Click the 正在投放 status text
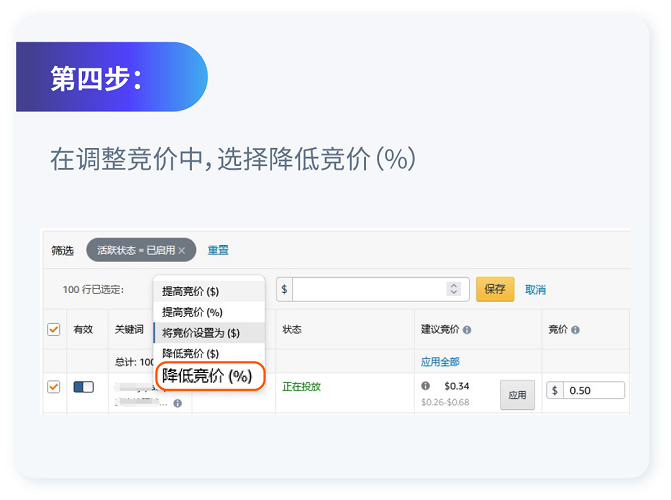This screenshot has height=500, width=671. click(302, 387)
